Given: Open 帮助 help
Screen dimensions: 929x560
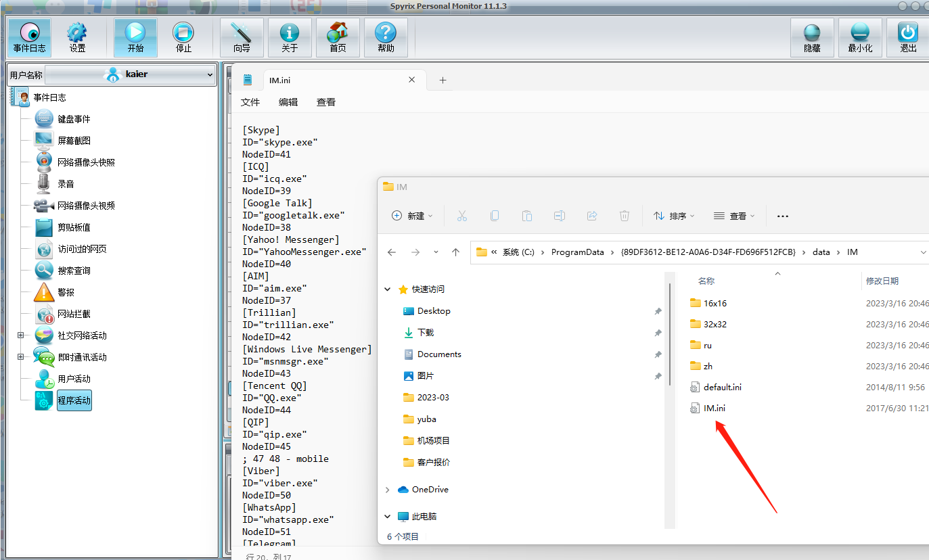Looking at the screenshot, I should coord(386,37).
